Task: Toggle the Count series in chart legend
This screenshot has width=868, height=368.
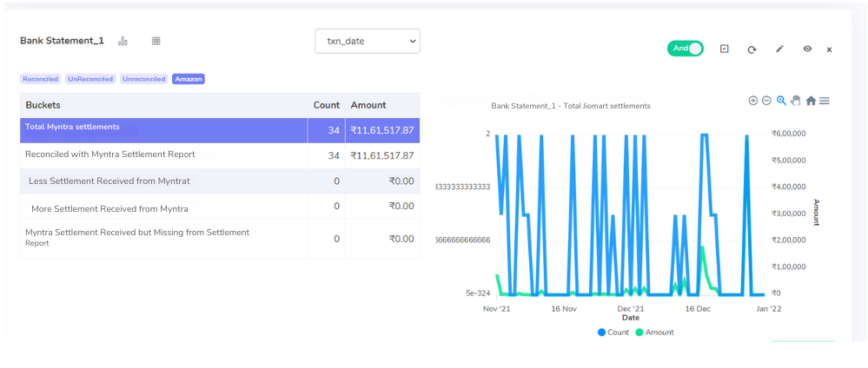Action: [x=613, y=332]
